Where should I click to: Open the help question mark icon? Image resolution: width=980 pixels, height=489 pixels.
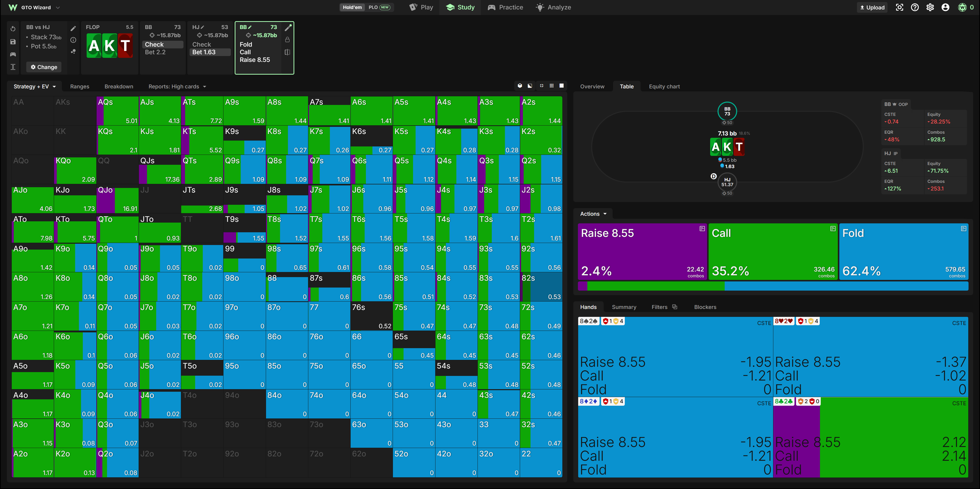(915, 7)
